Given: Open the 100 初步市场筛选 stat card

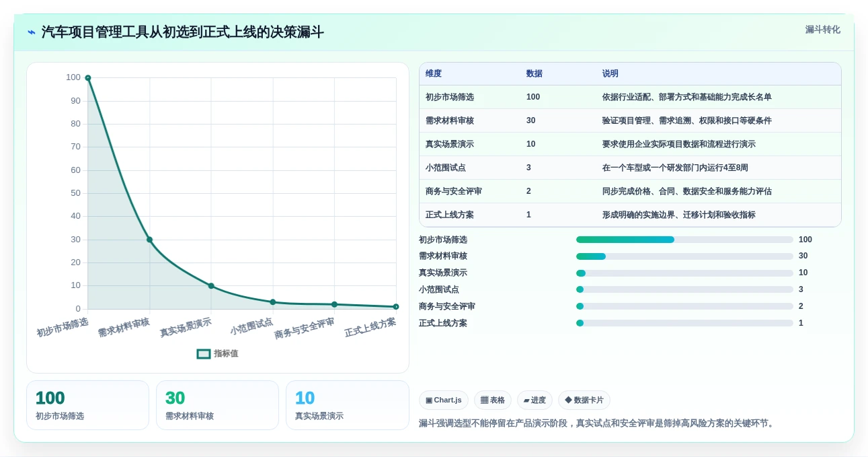Looking at the screenshot, I should pyautogui.click(x=87, y=405).
